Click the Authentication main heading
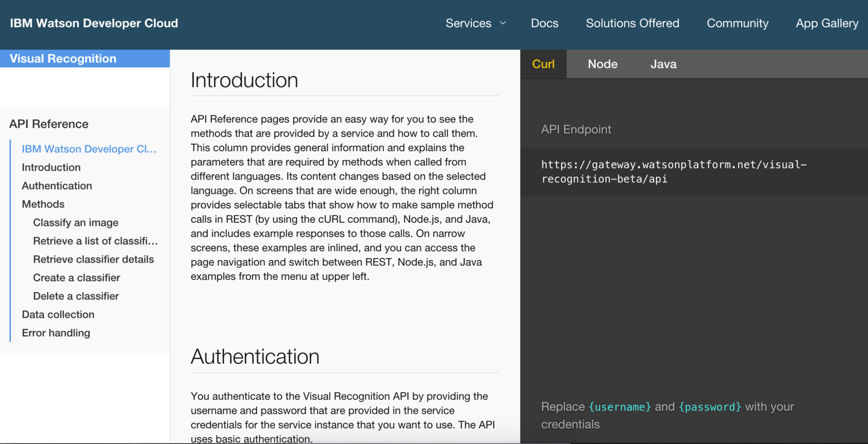This screenshot has width=868, height=444. point(255,357)
